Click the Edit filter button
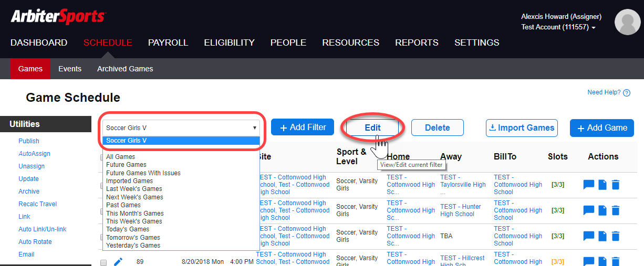This screenshot has width=644, height=266. pos(372,127)
